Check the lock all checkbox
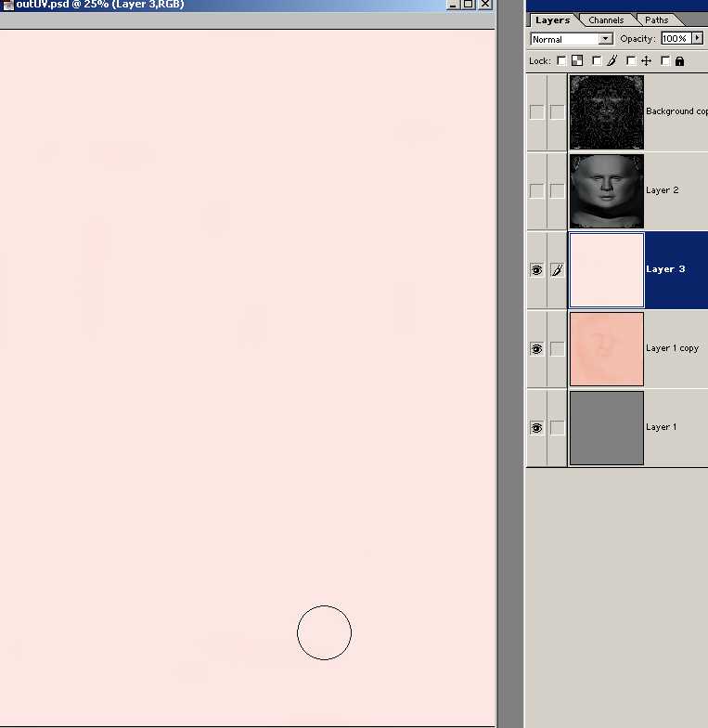The width and height of the screenshot is (708, 728). tap(665, 61)
